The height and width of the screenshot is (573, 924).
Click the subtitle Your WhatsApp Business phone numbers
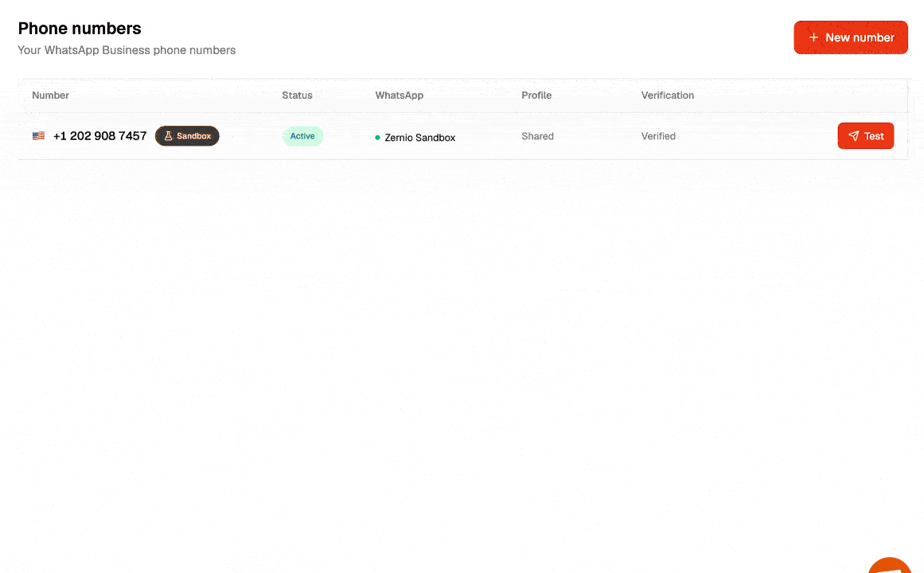point(127,50)
